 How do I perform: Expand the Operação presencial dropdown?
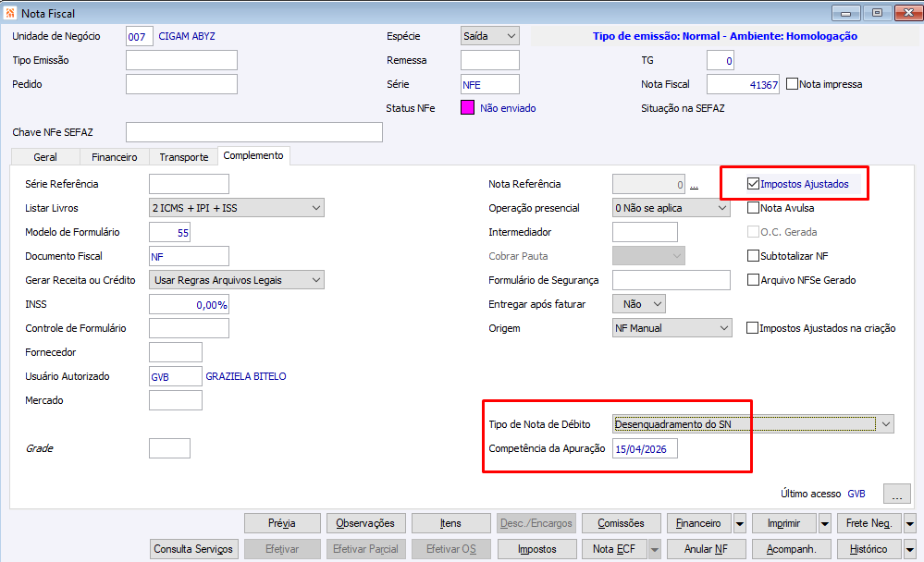[671, 208]
